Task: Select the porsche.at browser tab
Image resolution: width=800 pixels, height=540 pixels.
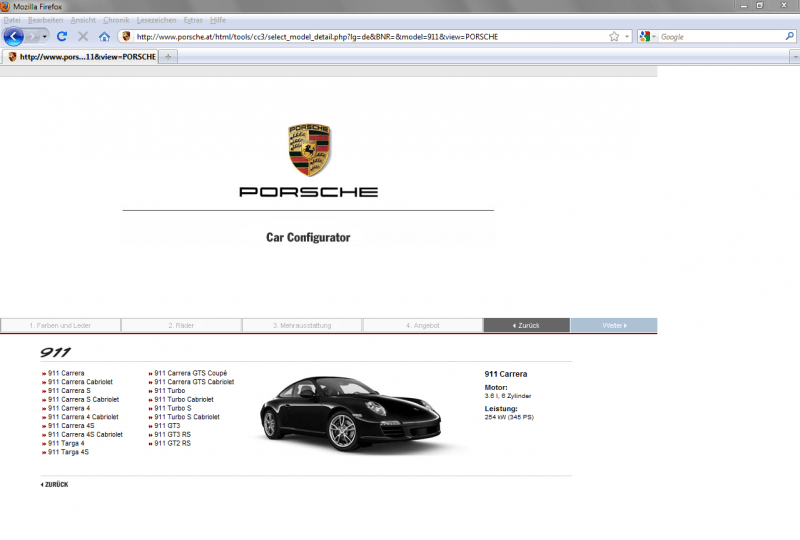Action: (x=82, y=57)
